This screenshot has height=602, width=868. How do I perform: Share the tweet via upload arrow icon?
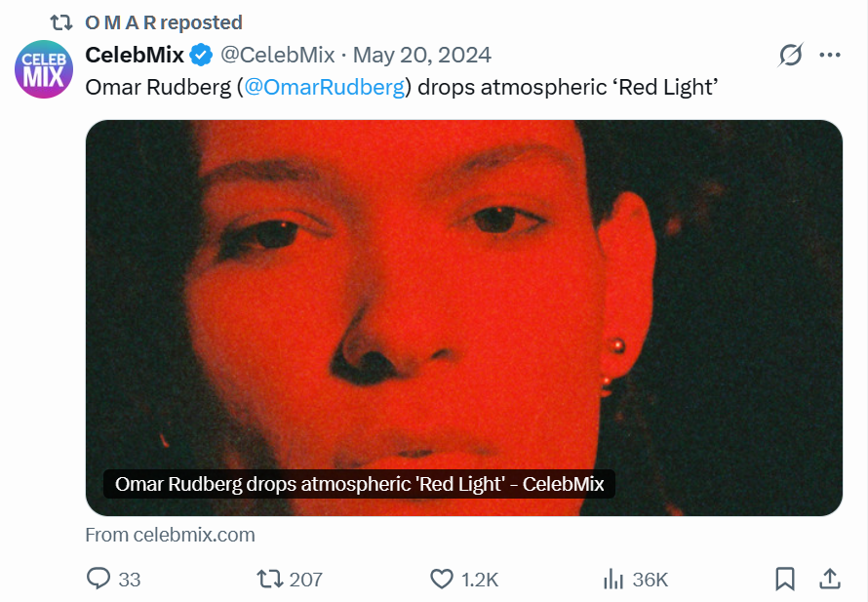pos(829,579)
